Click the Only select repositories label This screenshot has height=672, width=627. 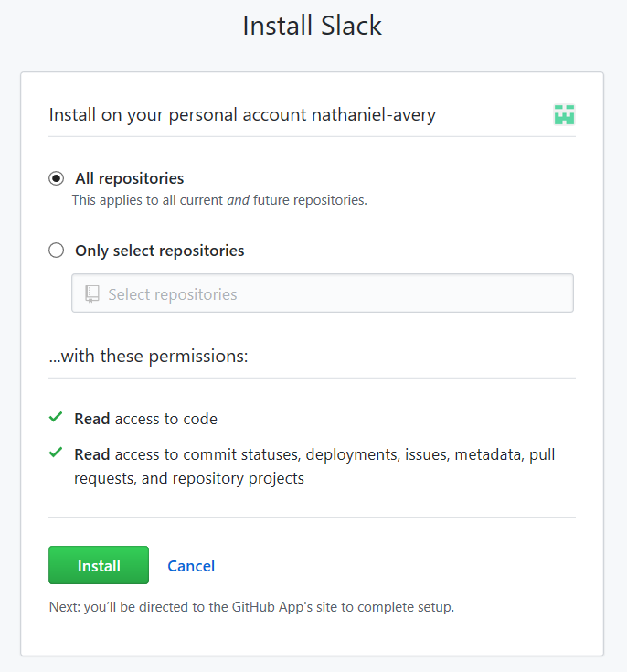point(159,251)
